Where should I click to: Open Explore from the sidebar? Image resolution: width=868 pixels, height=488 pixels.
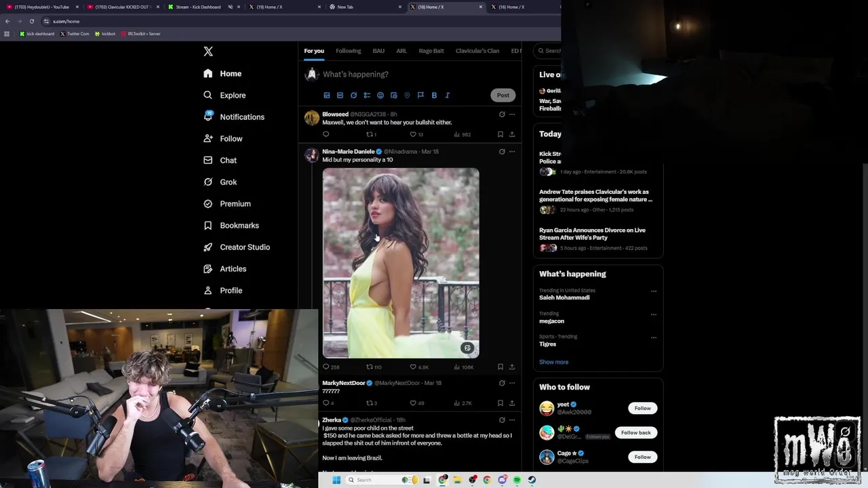tap(224, 96)
